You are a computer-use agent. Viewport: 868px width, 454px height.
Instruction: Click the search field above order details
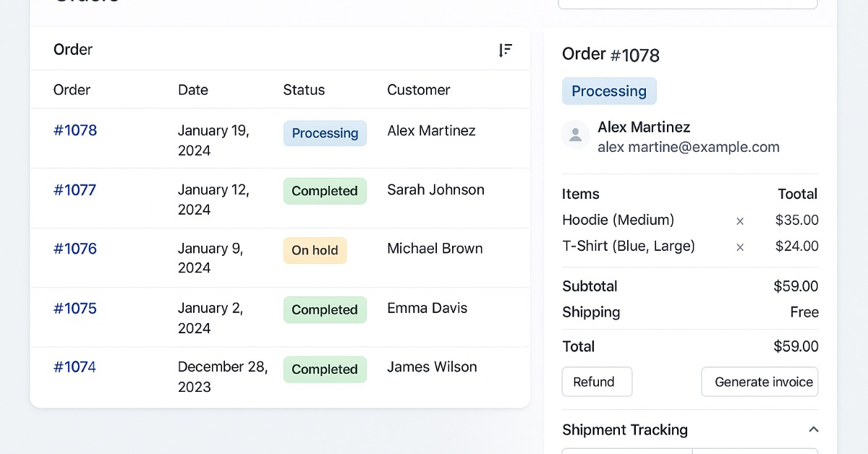pyautogui.click(x=687, y=3)
